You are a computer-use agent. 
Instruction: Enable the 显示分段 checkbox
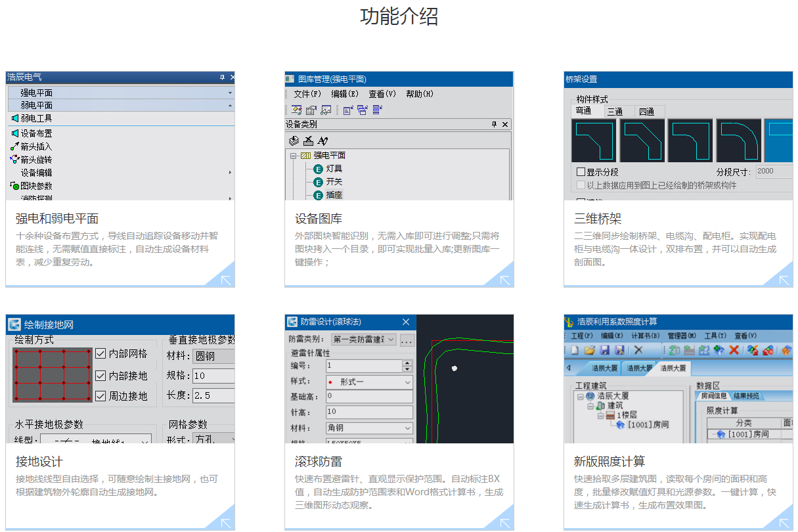581,172
